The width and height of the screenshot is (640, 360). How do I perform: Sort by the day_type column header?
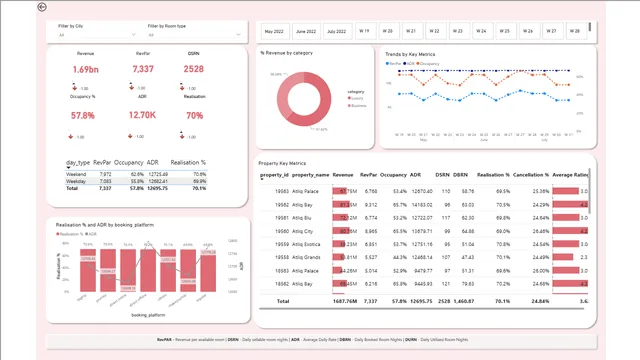(78, 162)
